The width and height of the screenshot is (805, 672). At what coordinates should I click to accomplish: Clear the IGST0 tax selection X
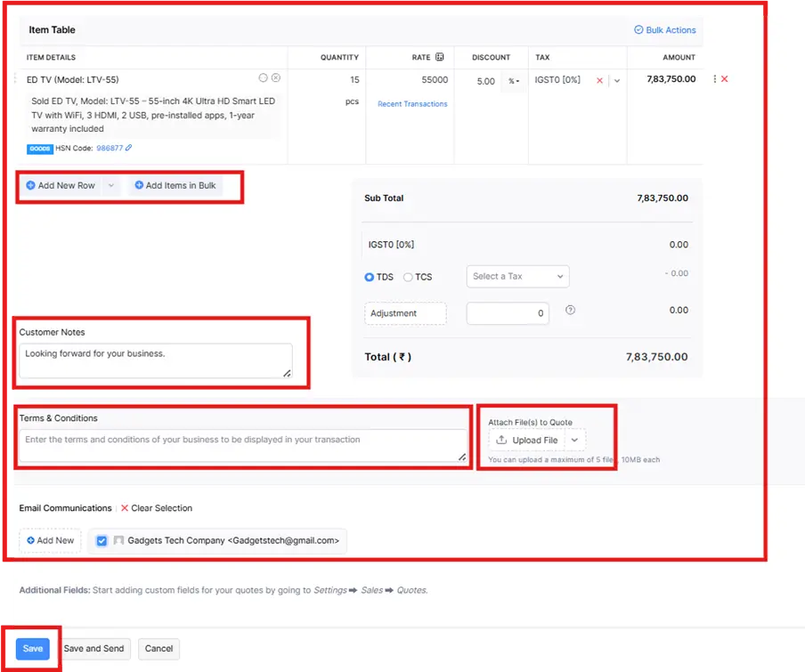[599, 80]
